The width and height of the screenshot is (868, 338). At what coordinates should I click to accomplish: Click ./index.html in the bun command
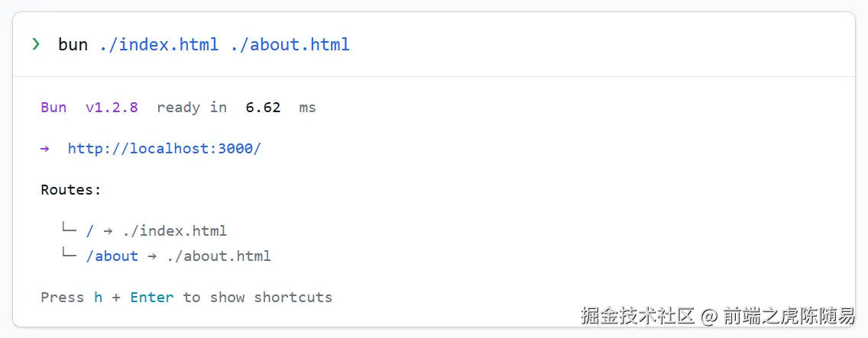(x=159, y=44)
